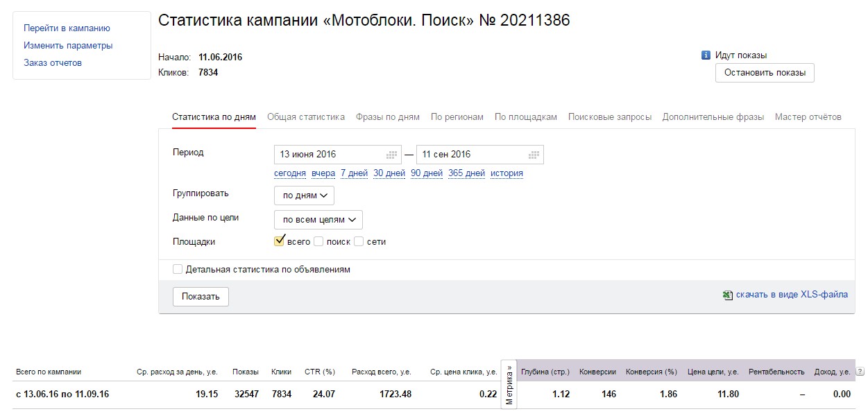The width and height of the screenshot is (868, 416).
Task: Go to the По регионам tab
Action: point(457,117)
